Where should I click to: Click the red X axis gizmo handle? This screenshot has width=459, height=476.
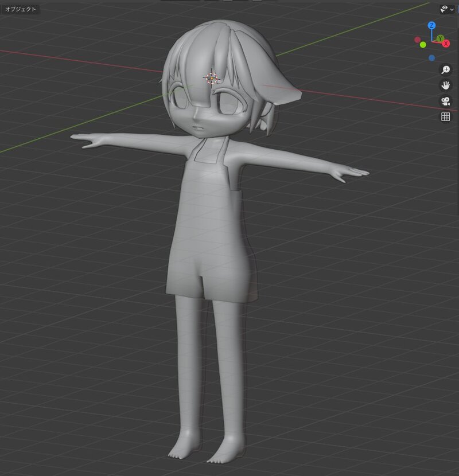(446, 44)
